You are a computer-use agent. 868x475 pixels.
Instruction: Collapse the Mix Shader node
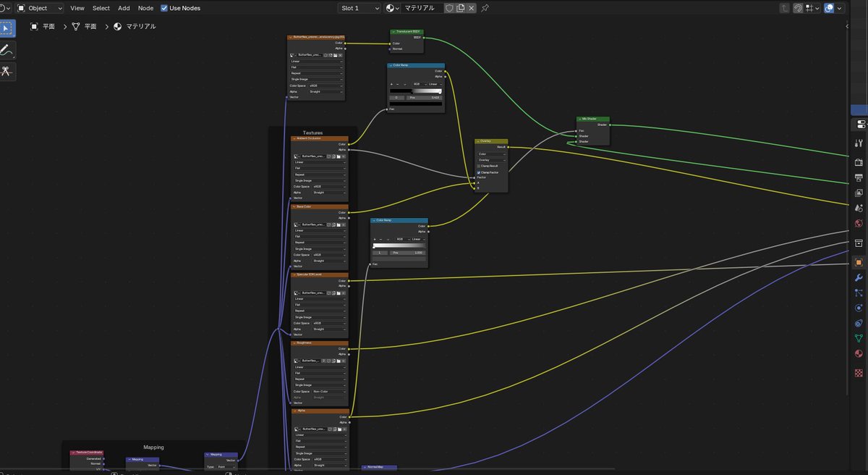click(x=580, y=119)
